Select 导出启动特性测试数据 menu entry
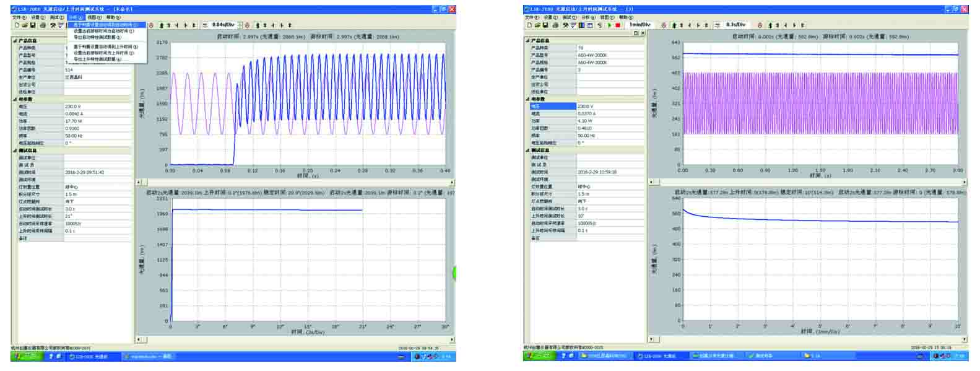This screenshot has height=371, width=980. pyautogui.click(x=99, y=37)
